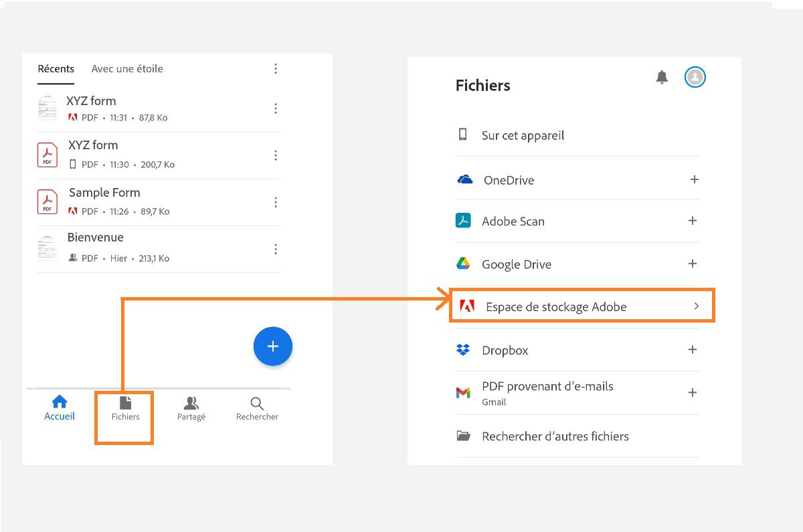Expand Espace de stockage Adobe chevron
Screen dimensions: 803x532
[x=696, y=306]
